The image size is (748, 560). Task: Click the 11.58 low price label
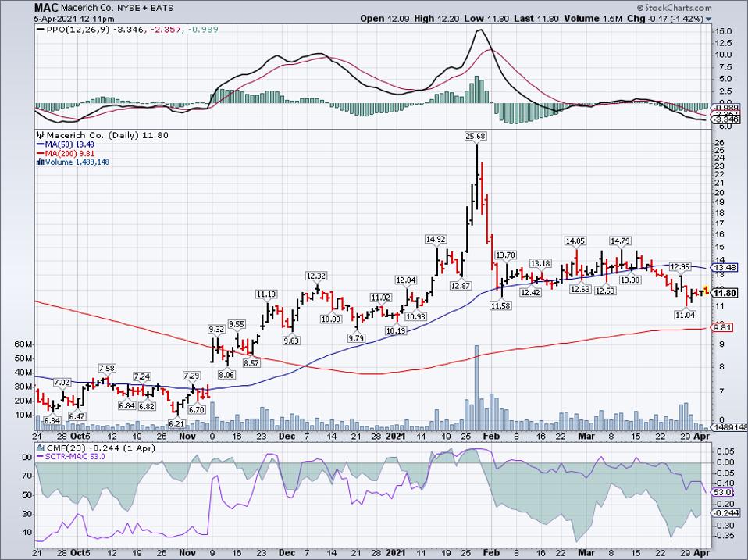(500, 305)
